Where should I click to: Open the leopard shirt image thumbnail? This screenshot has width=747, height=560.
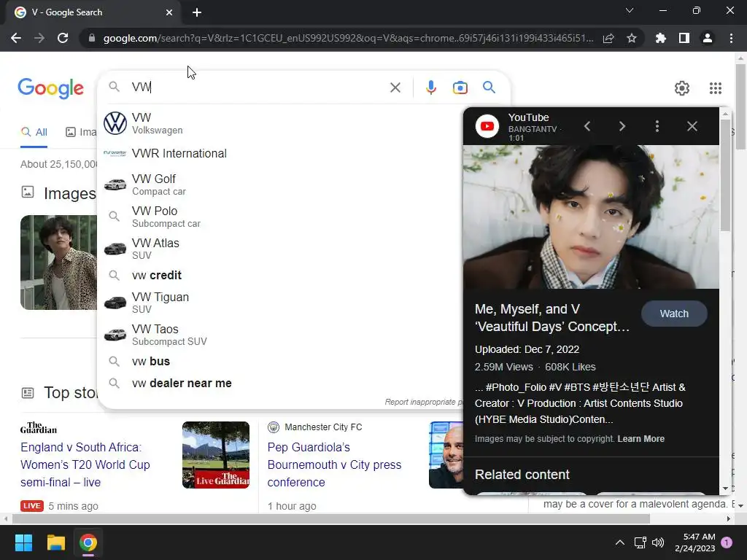tap(58, 262)
